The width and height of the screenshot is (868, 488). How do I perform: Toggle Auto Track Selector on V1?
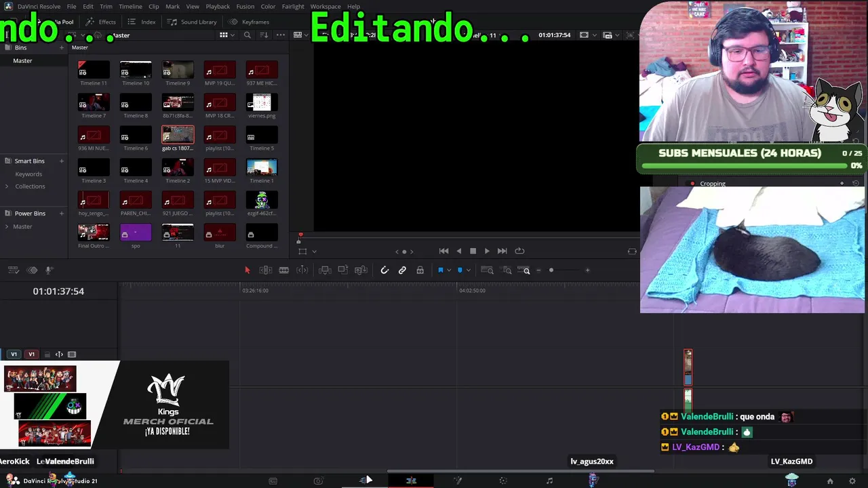[x=59, y=354]
